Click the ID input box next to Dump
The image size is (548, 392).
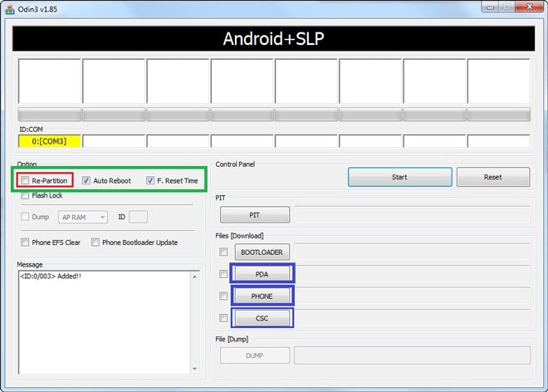tap(138, 217)
